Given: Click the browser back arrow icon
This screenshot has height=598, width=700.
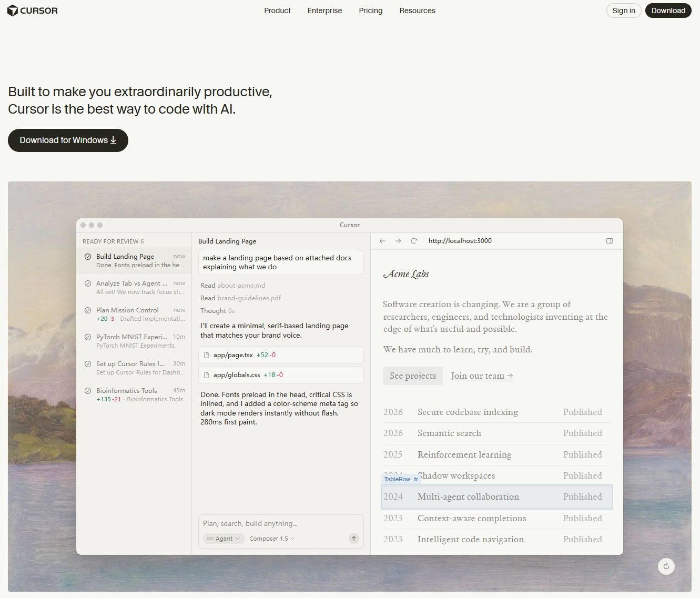Looking at the screenshot, I should [382, 241].
